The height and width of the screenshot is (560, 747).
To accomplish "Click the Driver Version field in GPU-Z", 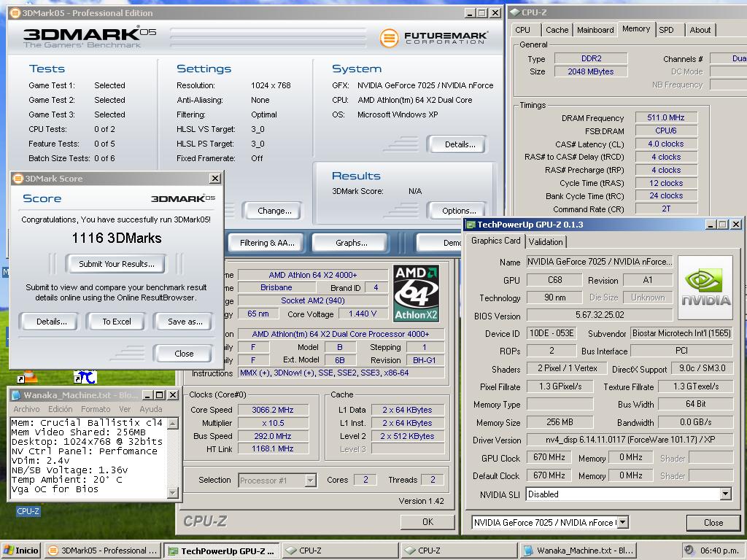I will tap(630, 440).
